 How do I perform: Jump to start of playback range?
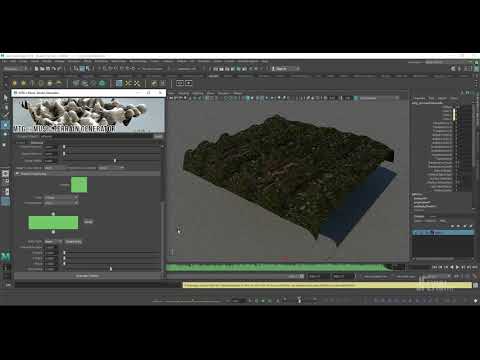pyautogui.click(x=435, y=267)
